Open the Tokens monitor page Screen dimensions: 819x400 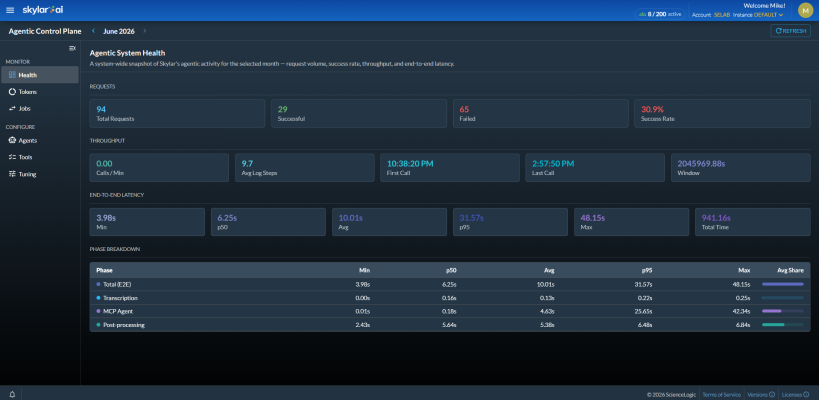pyautogui.click(x=40, y=91)
